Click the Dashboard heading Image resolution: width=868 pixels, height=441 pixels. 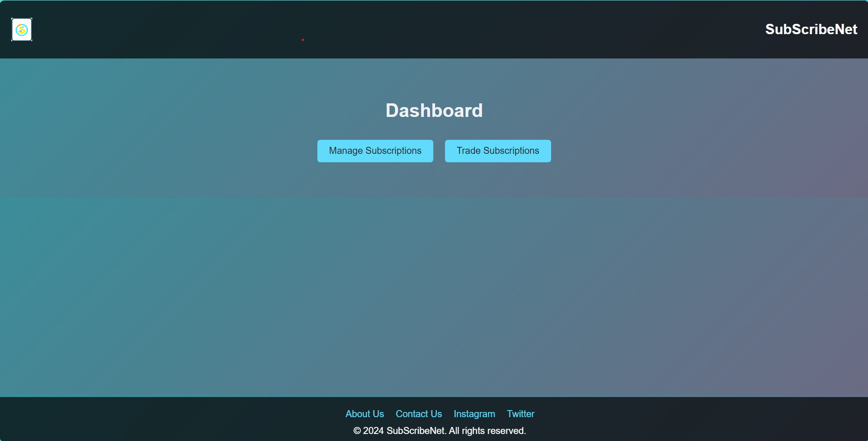click(434, 111)
